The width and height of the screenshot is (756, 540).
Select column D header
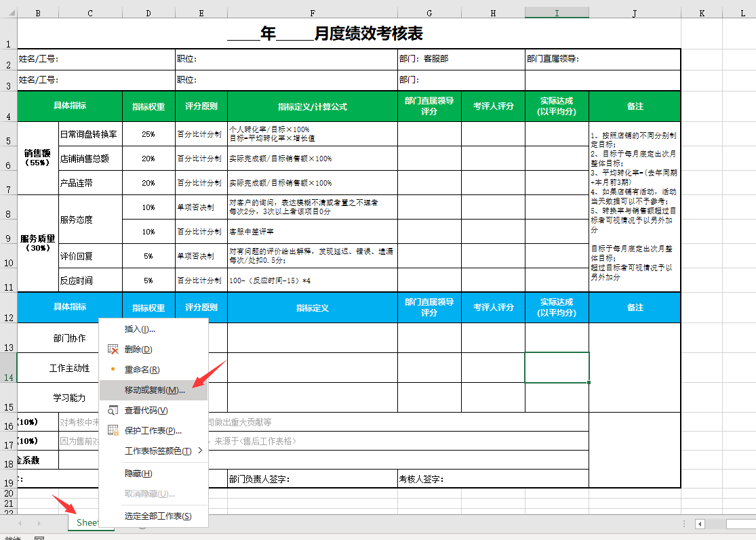pos(148,13)
